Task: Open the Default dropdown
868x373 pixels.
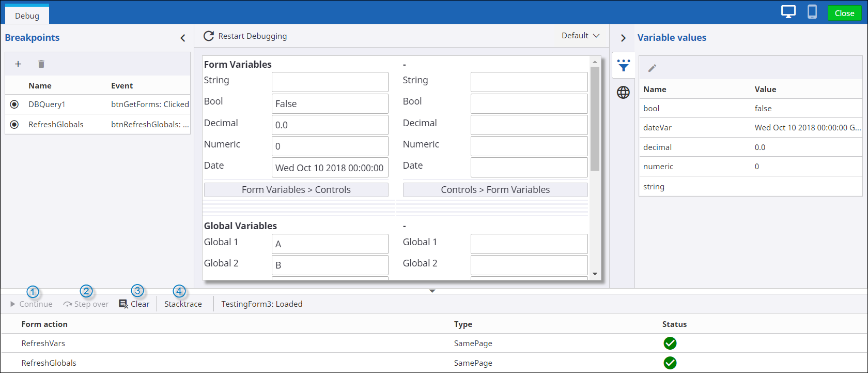Action: (x=581, y=36)
